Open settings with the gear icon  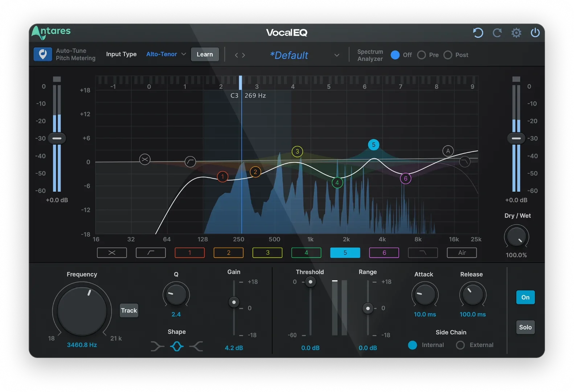pyautogui.click(x=516, y=33)
